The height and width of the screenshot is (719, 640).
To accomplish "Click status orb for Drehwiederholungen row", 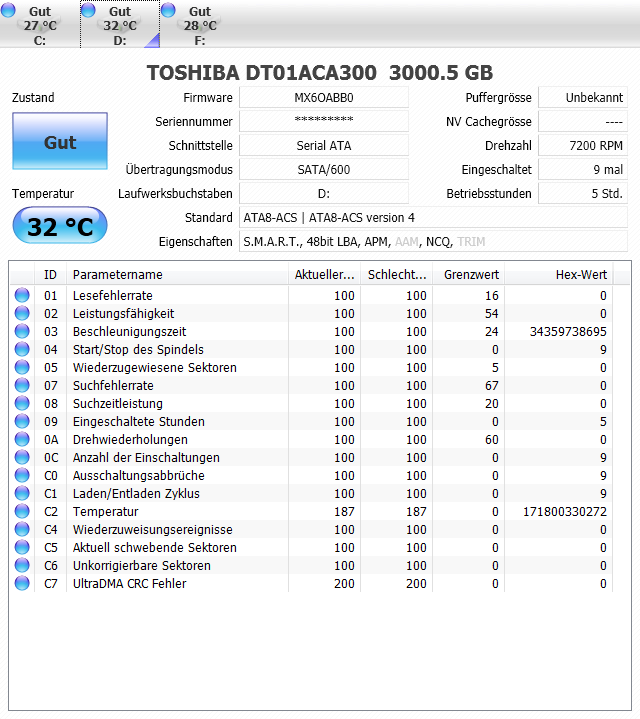I will [x=22, y=439].
